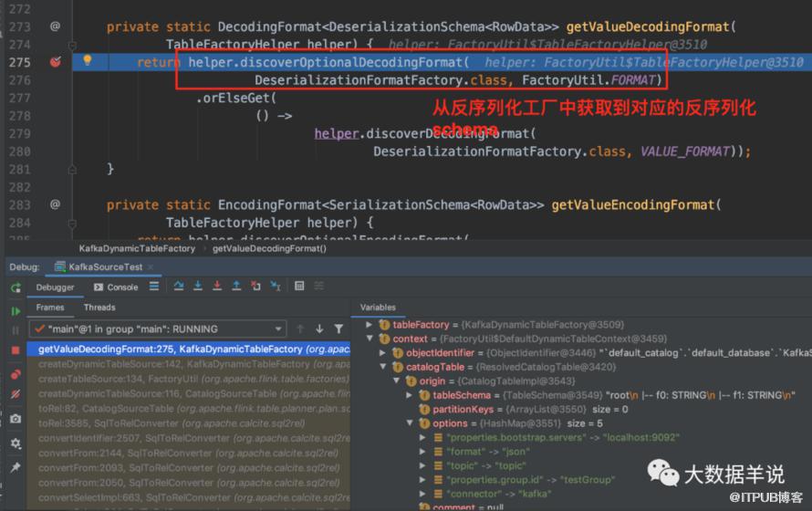The width and height of the screenshot is (812, 511).
Task: Open the View Breakpoints icon
Action: coord(16,374)
